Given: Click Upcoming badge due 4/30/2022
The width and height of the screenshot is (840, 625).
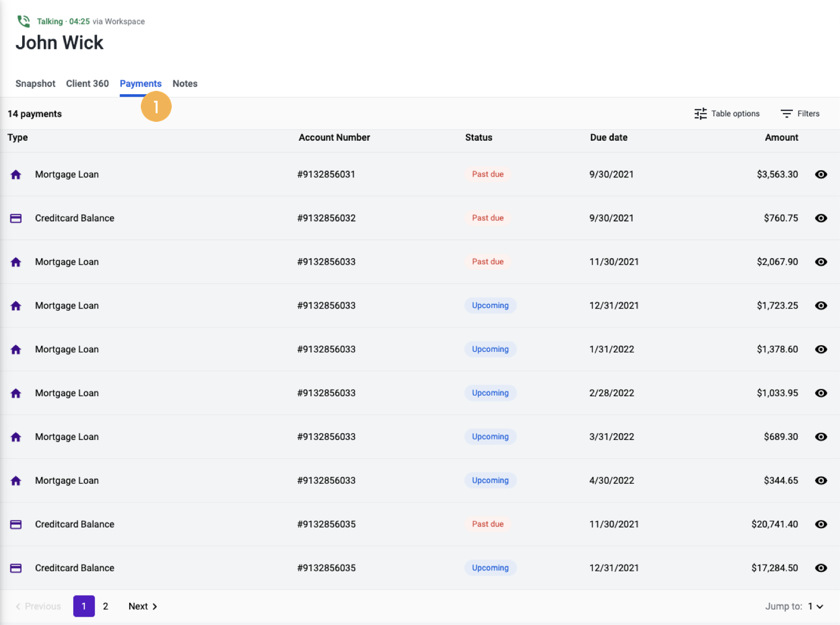Looking at the screenshot, I should tap(490, 480).
